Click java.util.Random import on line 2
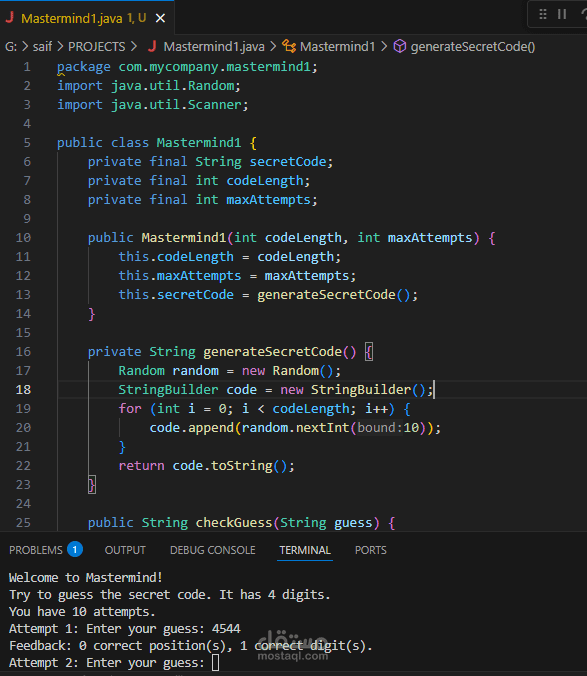587x676 pixels. (175, 86)
